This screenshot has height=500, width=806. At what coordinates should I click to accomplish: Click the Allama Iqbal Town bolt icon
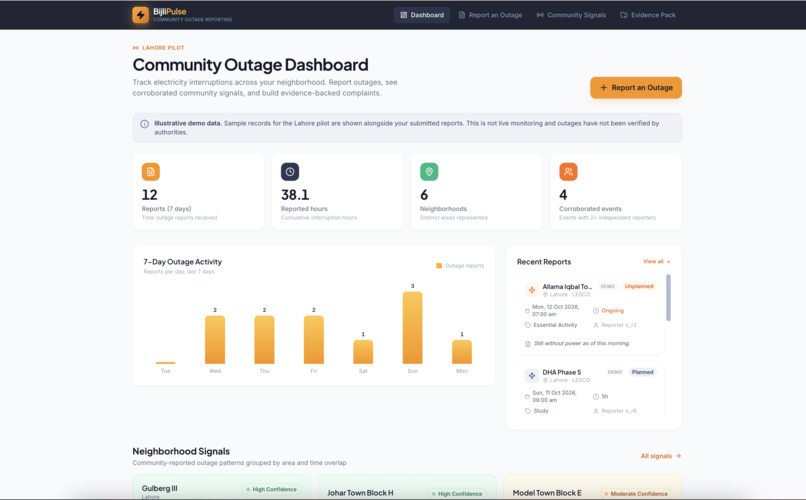[532, 290]
